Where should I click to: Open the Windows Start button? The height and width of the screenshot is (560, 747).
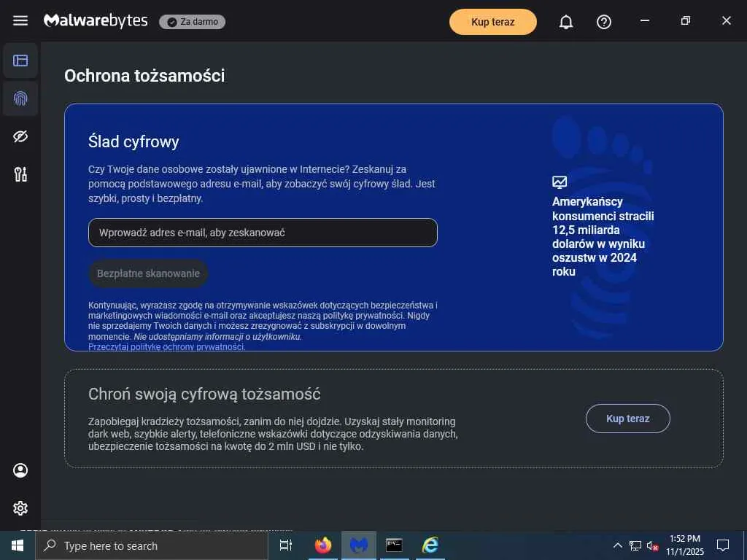click(18, 545)
